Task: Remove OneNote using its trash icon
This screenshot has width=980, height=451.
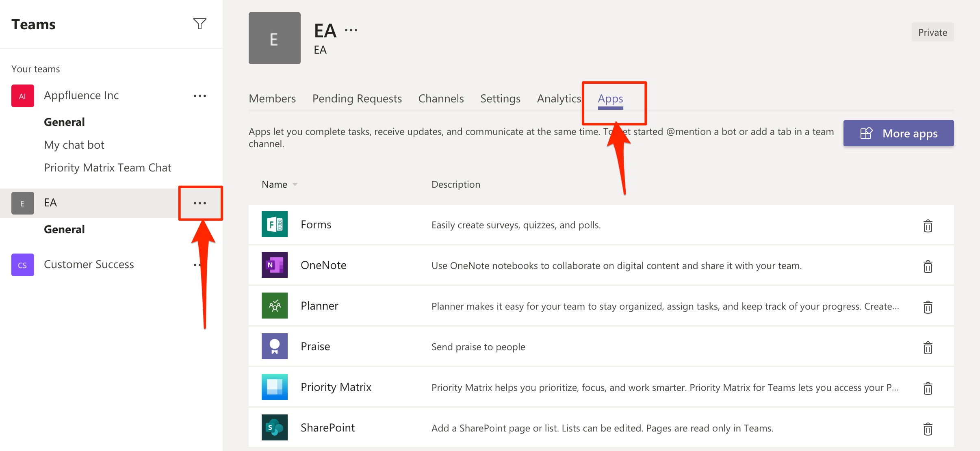Action: [928, 267]
